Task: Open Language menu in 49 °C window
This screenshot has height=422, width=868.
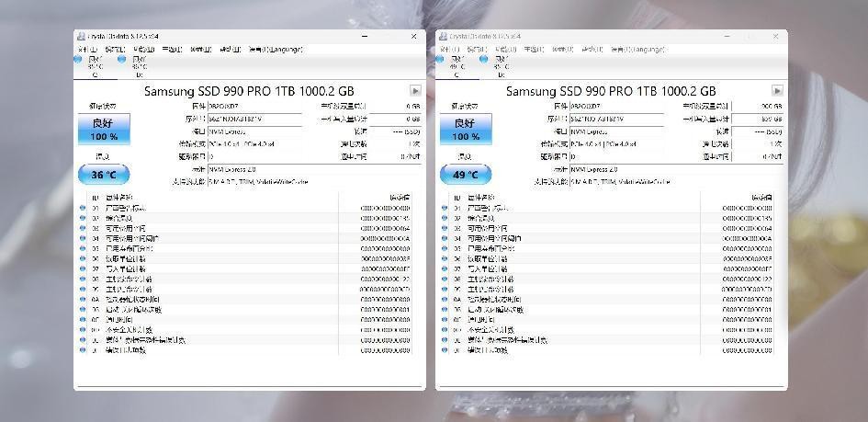Action: tap(637, 50)
